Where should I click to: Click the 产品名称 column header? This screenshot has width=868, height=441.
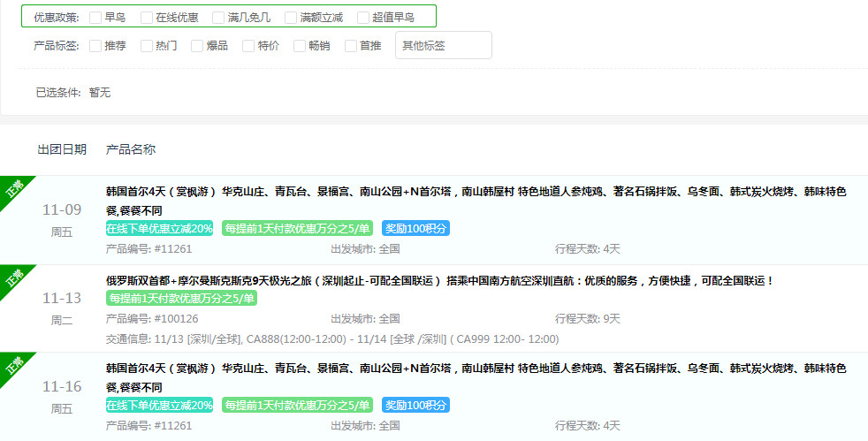tap(131, 149)
